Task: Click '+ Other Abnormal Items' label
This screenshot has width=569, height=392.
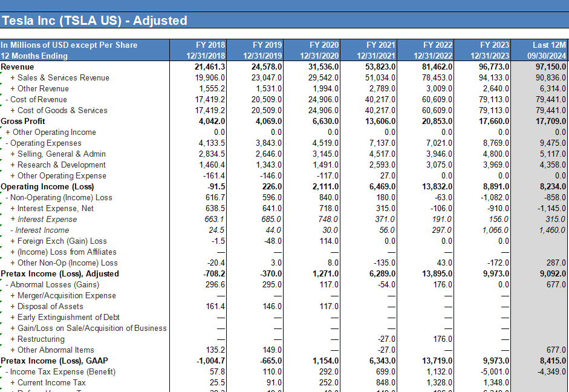Action: pos(52,350)
